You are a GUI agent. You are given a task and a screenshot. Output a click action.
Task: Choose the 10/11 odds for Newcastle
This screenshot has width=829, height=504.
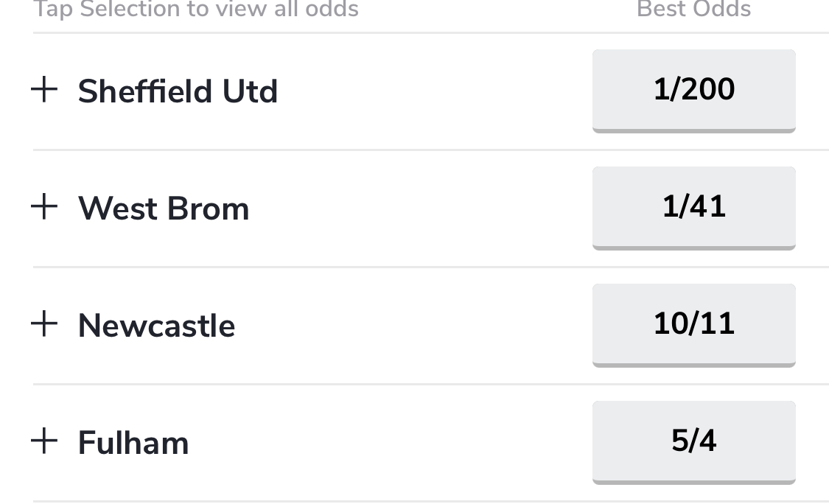click(x=693, y=325)
